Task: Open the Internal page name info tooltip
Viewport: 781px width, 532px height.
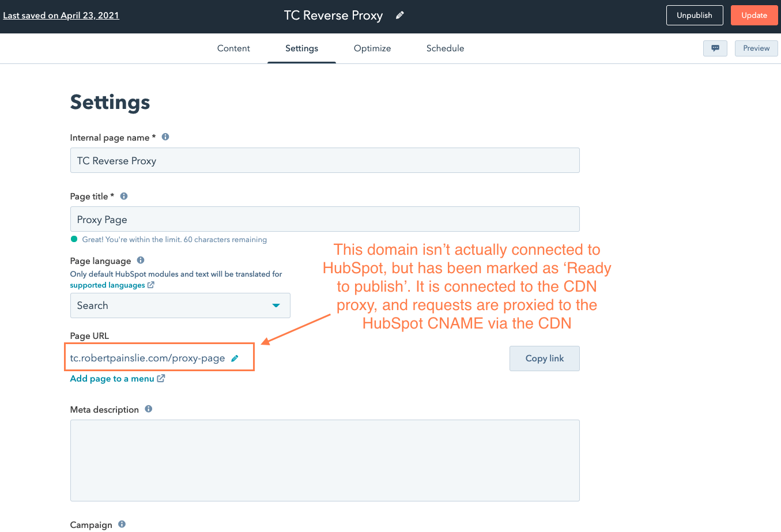Action: click(165, 136)
